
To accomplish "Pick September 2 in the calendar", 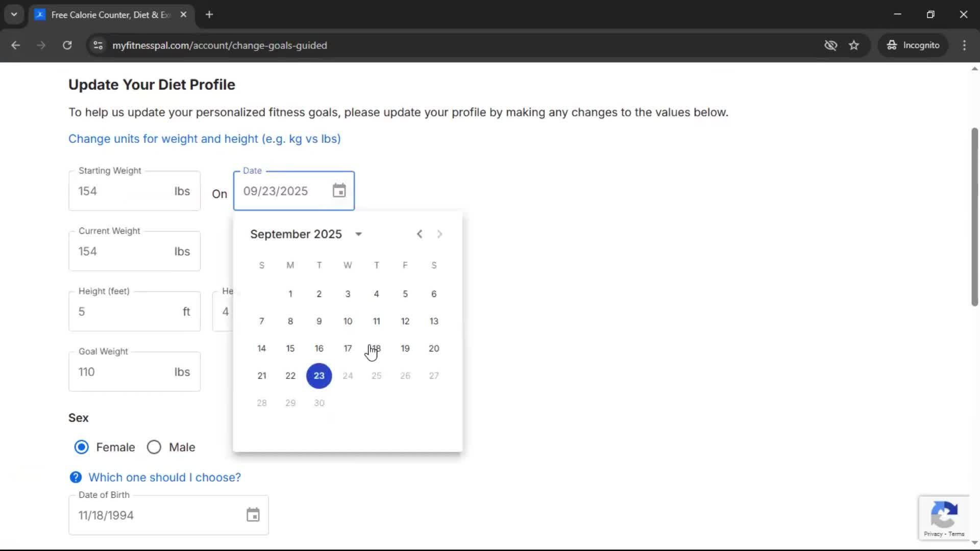I will tap(319, 294).
